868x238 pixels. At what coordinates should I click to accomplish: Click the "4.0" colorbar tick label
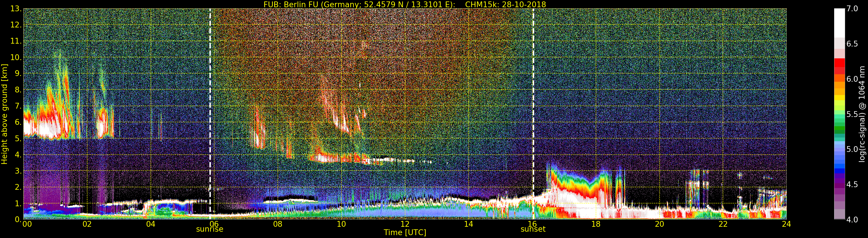852,220
